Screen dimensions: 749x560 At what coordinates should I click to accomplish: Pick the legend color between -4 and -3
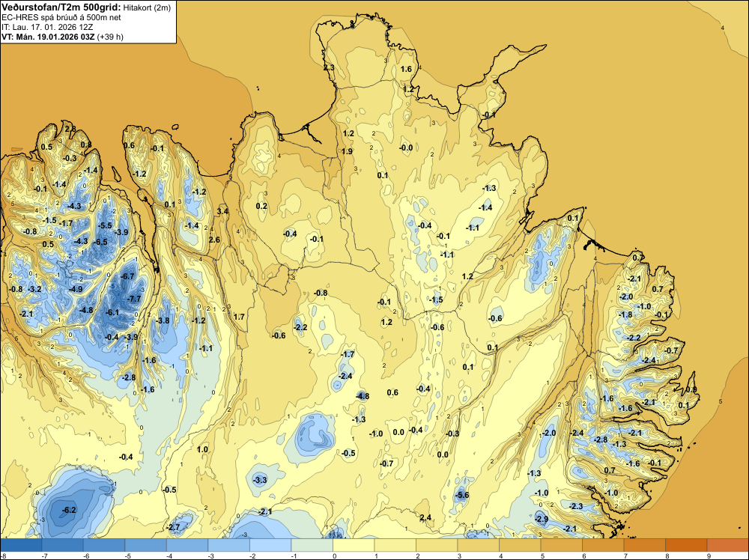[187, 545]
